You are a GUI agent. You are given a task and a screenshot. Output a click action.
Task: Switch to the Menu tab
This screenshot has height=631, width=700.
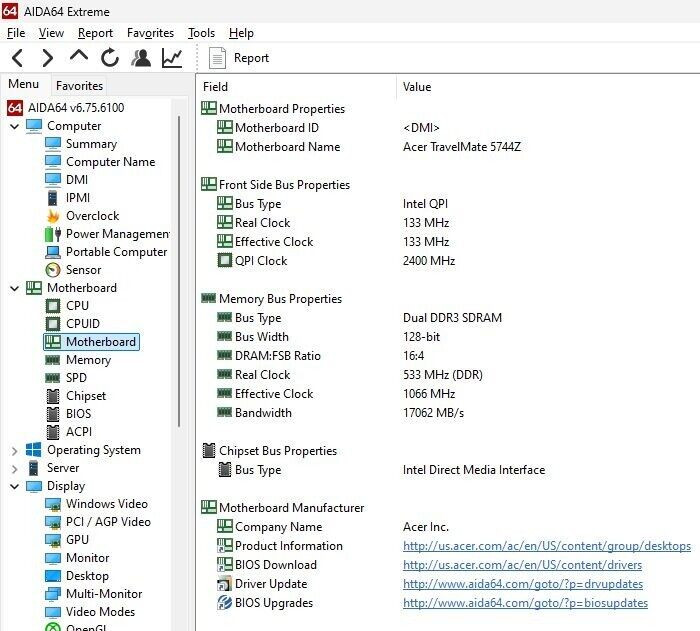tap(24, 84)
